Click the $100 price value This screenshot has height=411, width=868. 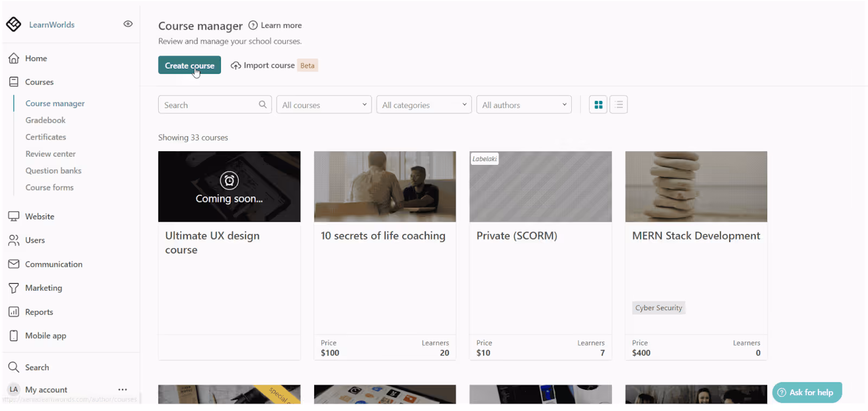pyautogui.click(x=330, y=352)
